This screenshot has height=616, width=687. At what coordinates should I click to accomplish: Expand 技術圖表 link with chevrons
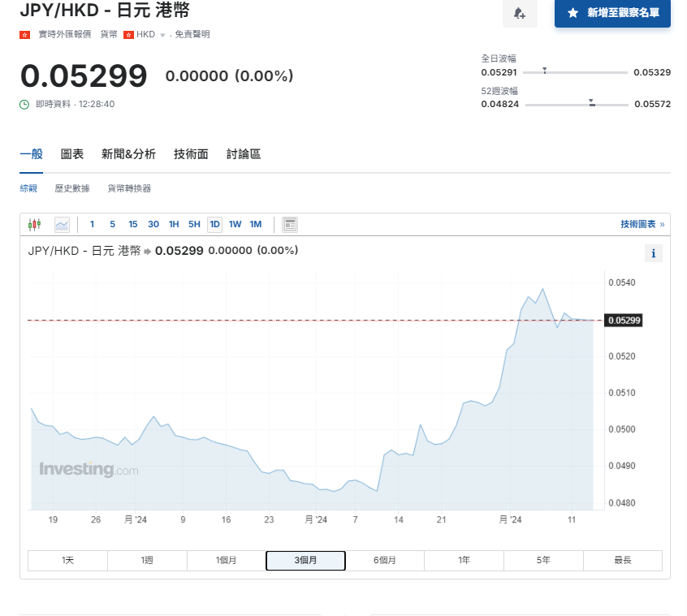642,225
